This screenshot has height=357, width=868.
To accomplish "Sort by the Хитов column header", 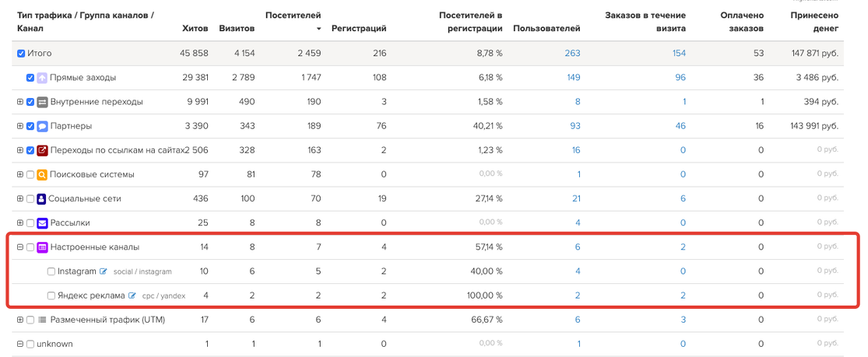I will click(195, 28).
